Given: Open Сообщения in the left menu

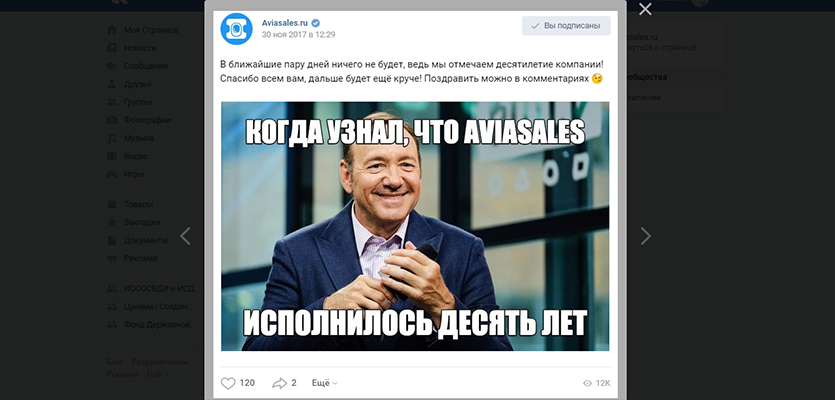Looking at the screenshot, I should [x=145, y=66].
